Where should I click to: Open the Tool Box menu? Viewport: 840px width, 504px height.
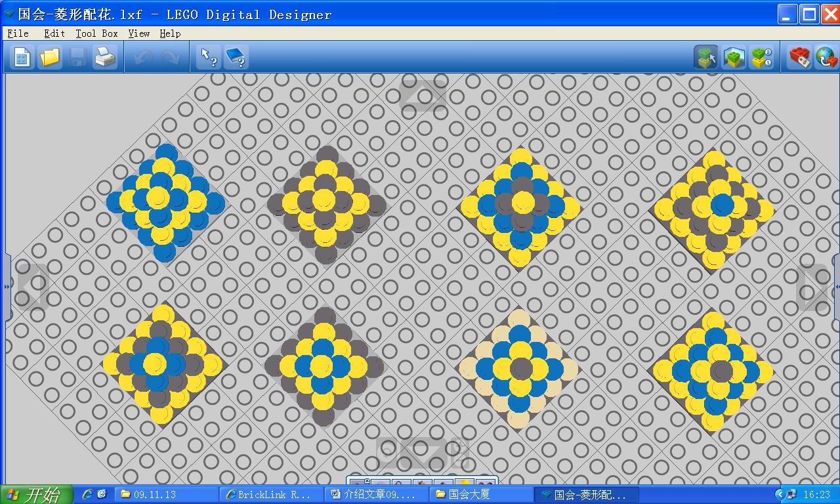96,33
